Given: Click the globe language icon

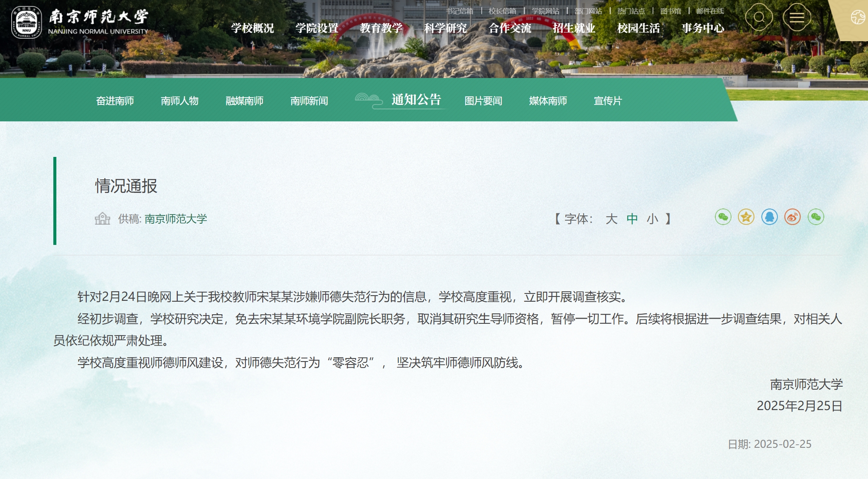Looking at the screenshot, I should 857,17.
